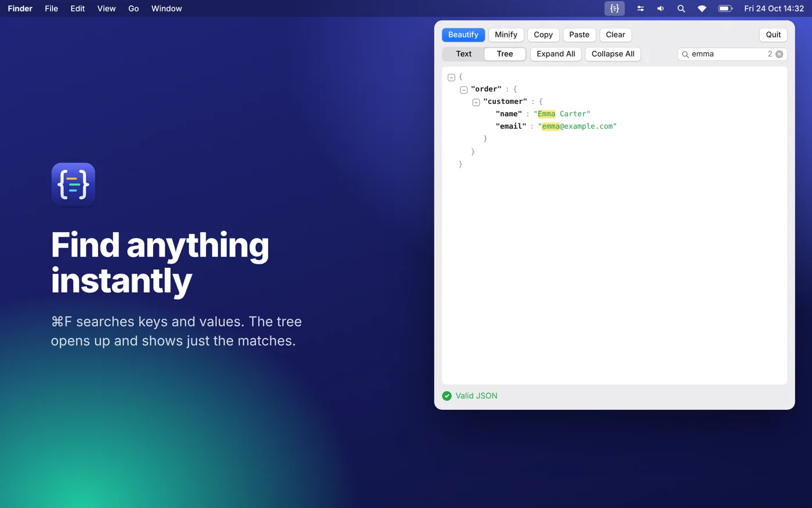812x508 pixels.
Task: Click the date and time in menu bar
Action: (774, 9)
